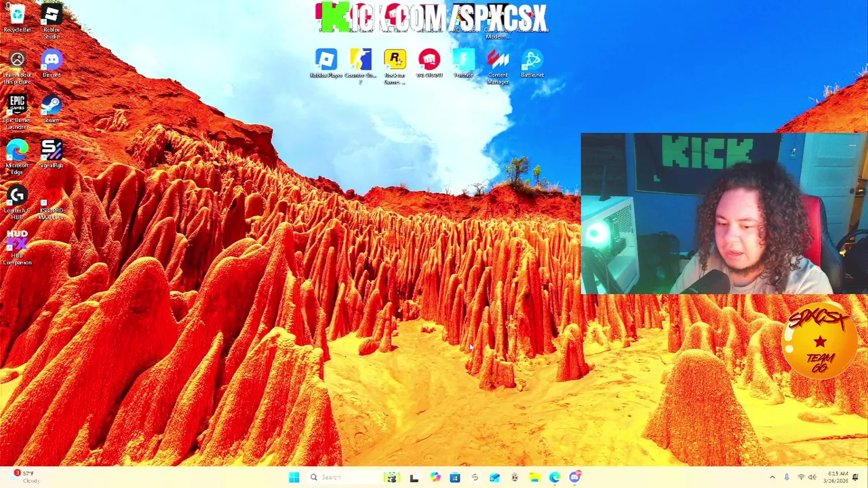Viewport: 868px width, 488px height.
Task: Expand the hidden system tray icons chevron
Action: 772,478
